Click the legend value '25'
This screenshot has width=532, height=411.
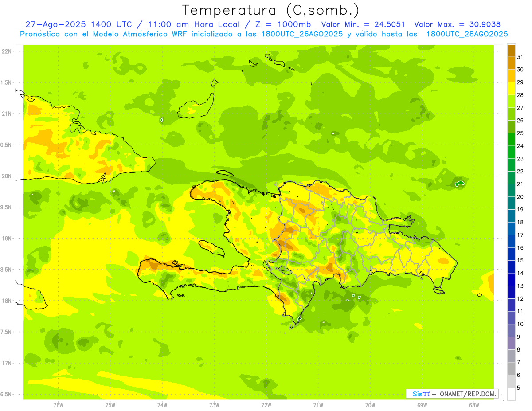(x=520, y=133)
